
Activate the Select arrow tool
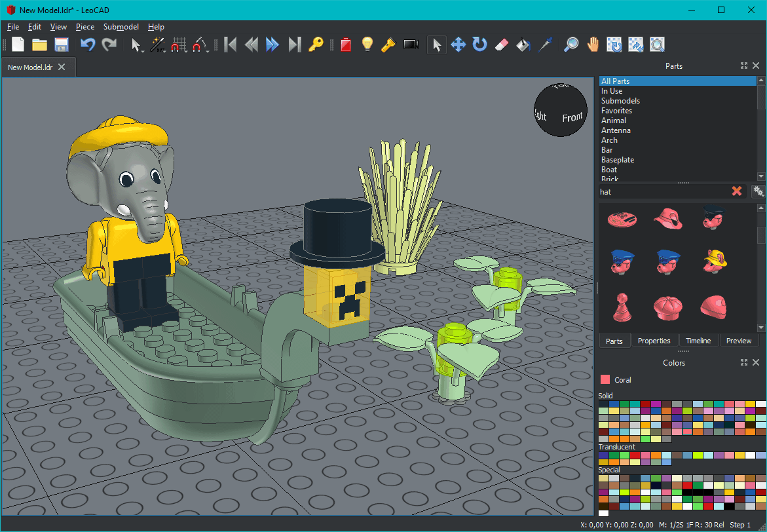click(437, 45)
